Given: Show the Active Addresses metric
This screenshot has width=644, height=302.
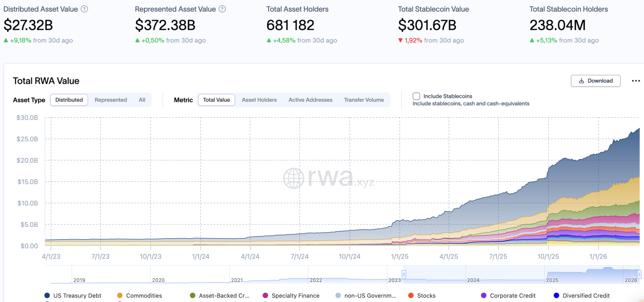Looking at the screenshot, I should 310,100.
